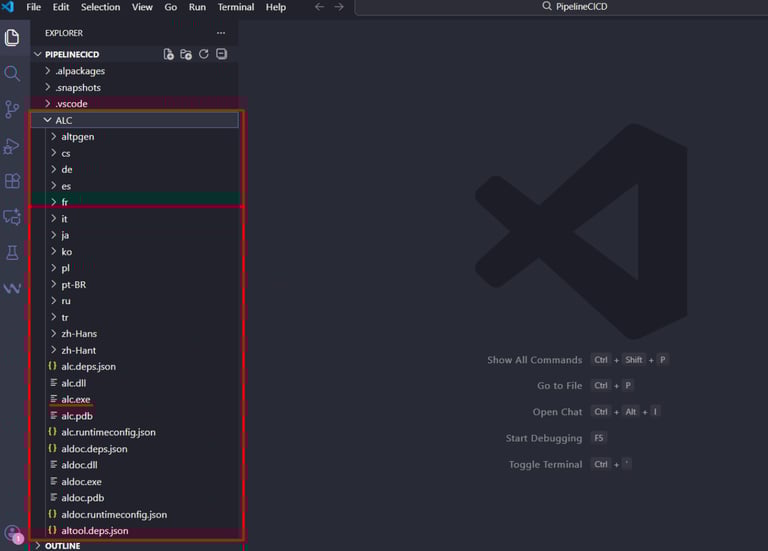
Task: Open Explorer views and more actions menu
Action: tap(221, 33)
